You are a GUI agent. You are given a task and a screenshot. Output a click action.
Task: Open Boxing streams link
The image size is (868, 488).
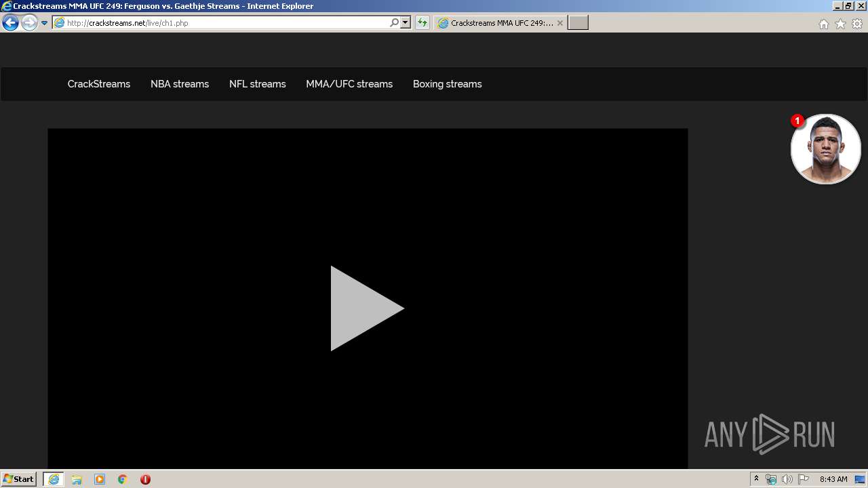pyautogui.click(x=448, y=84)
